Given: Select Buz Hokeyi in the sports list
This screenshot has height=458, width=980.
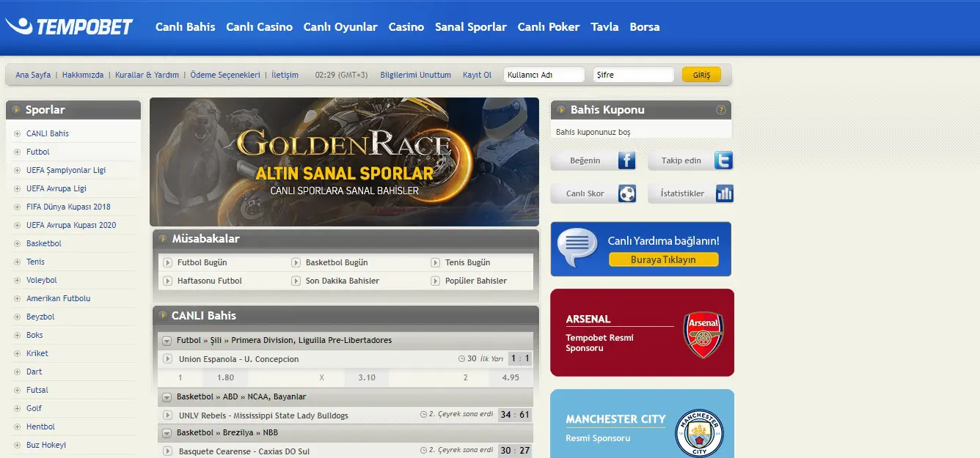Looking at the screenshot, I should point(46,445).
